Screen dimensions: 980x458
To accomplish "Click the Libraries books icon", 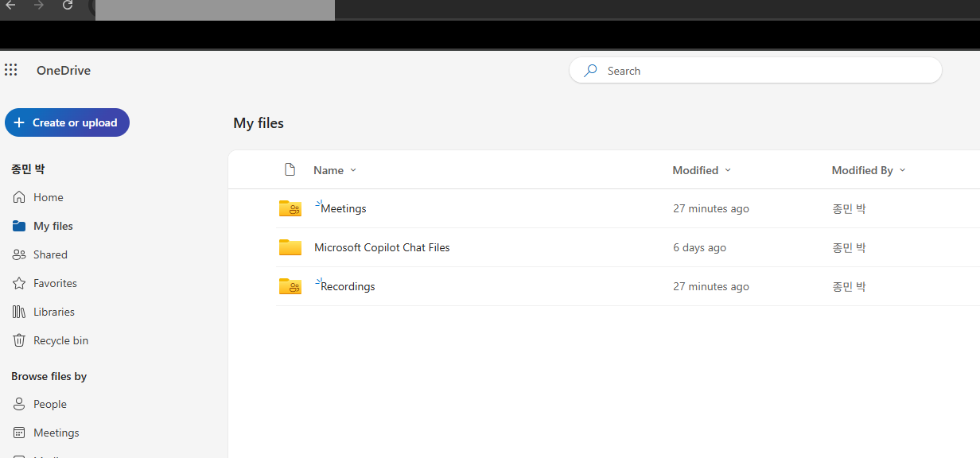I will (x=19, y=312).
